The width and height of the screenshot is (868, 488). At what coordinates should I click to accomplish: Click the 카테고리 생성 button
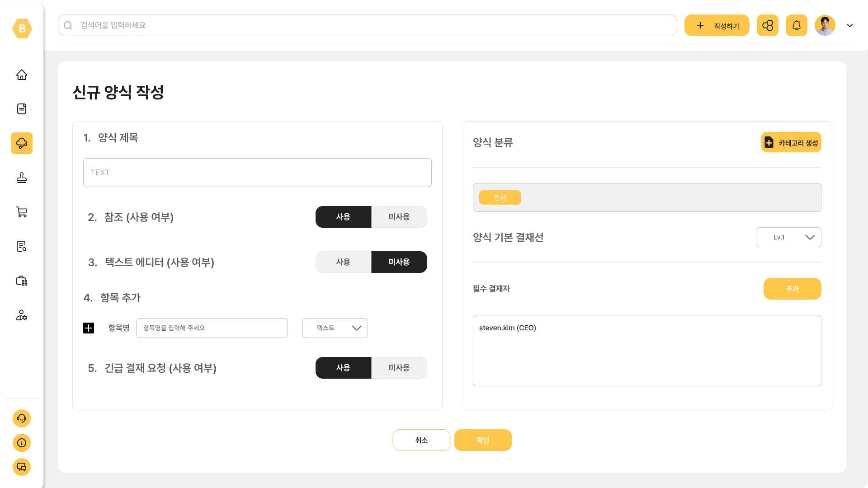(x=791, y=143)
